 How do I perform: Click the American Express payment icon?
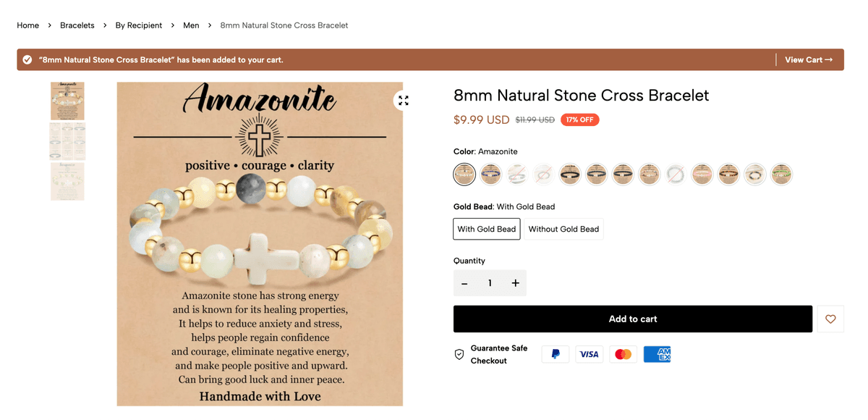[x=657, y=354]
